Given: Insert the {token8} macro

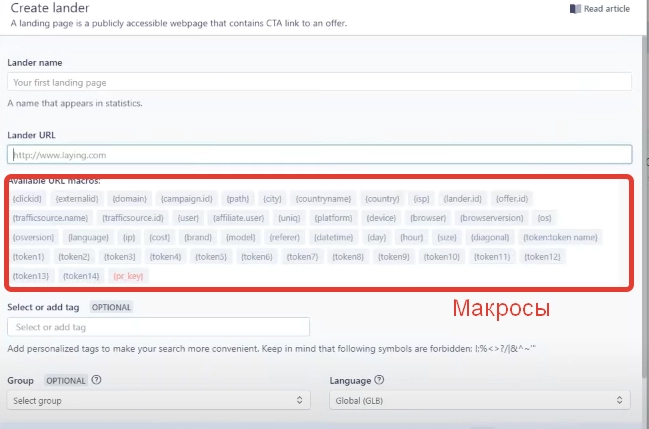Looking at the screenshot, I should coord(348,257).
